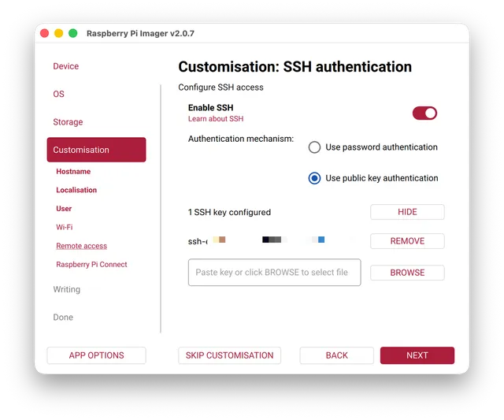Click the blurred ssh- key entry
The width and height of the screenshot is (504, 420).
256,241
